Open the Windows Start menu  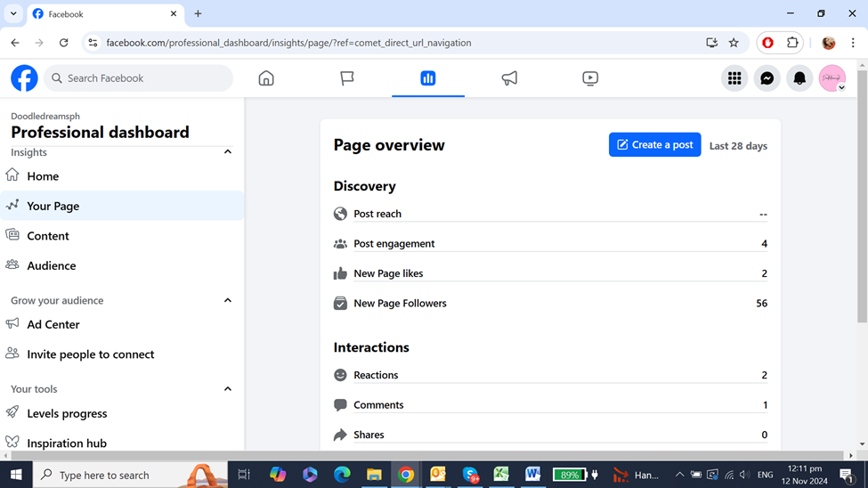tap(16, 475)
